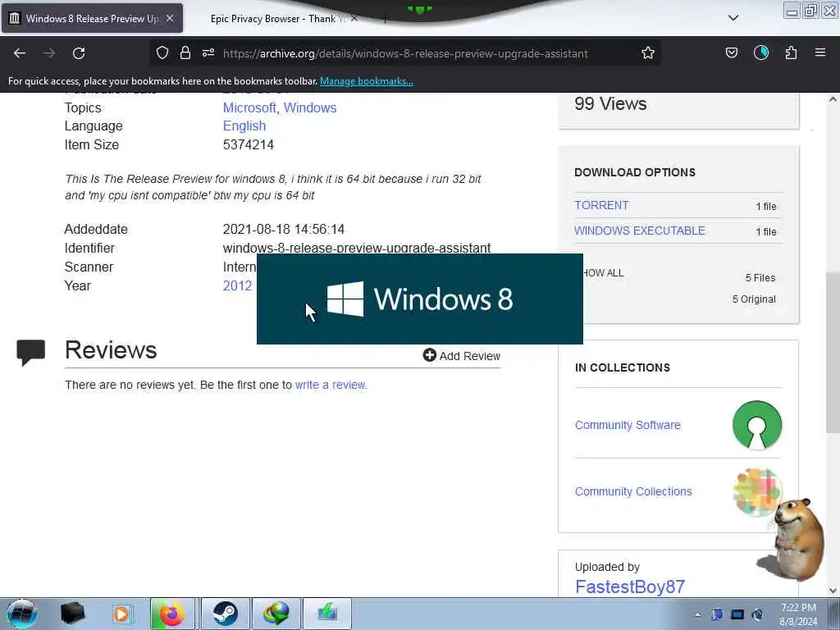This screenshot has height=630, width=840.
Task: Click the Windows 8 splash logo
Action: click(420, 299)
